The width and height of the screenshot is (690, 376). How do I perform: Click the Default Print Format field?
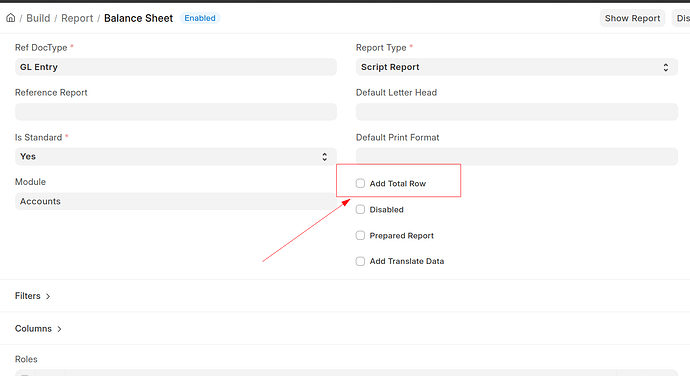pyautogui.click(x=517, y=156)
